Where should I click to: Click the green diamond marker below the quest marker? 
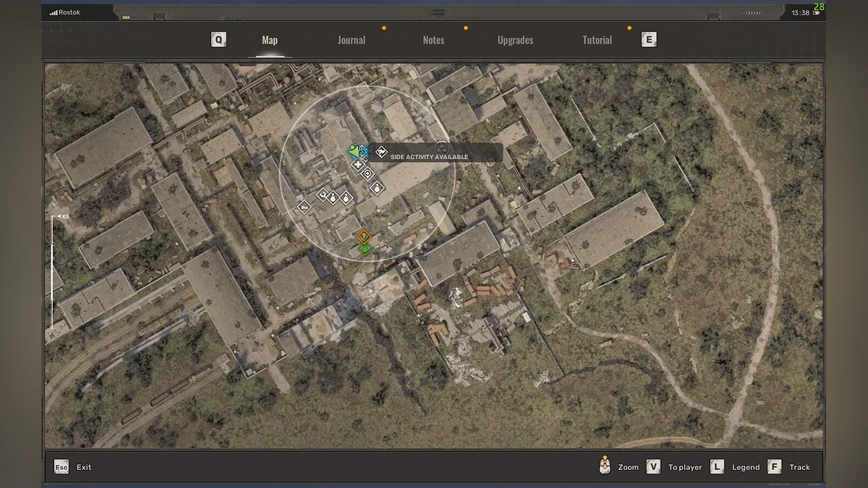click(x=365, y=249)
